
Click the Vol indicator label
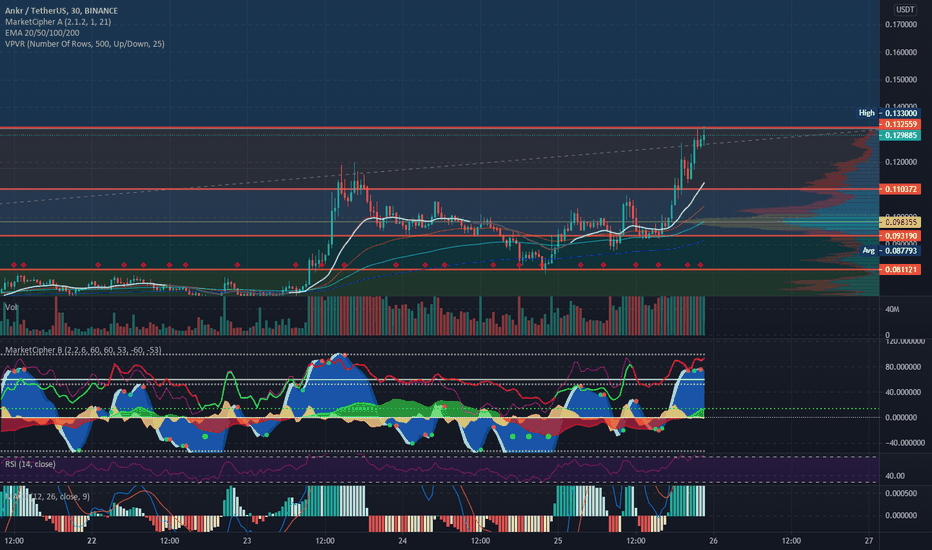click(11, 307)
